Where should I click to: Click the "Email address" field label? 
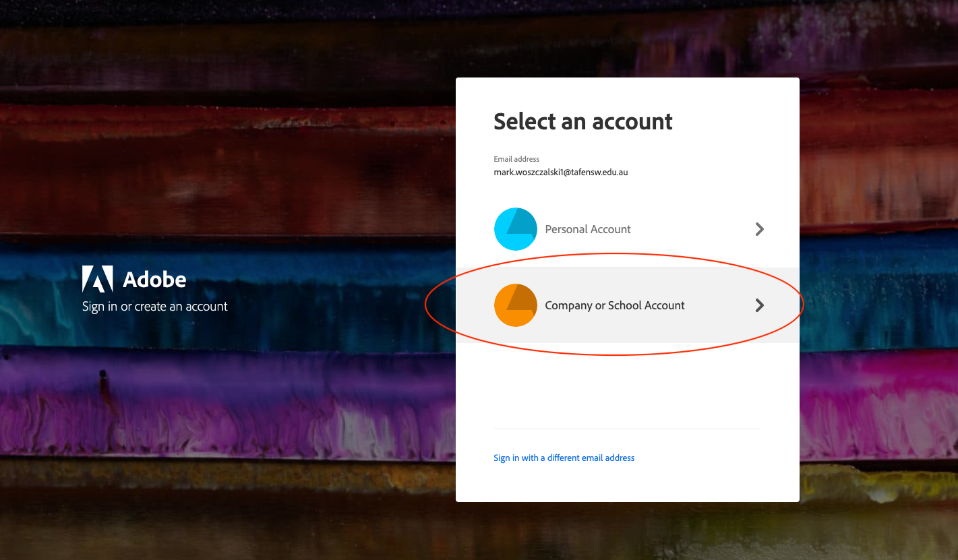coord(516,159)
